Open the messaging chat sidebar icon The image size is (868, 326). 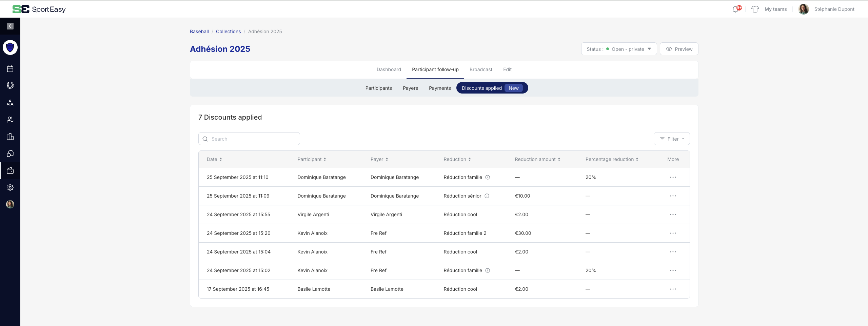(10, 154)
